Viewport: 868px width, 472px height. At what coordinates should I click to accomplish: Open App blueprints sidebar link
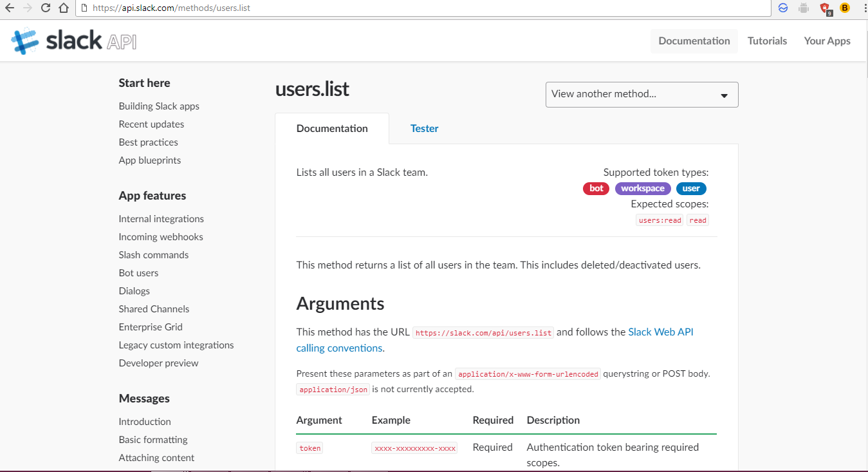149,160
